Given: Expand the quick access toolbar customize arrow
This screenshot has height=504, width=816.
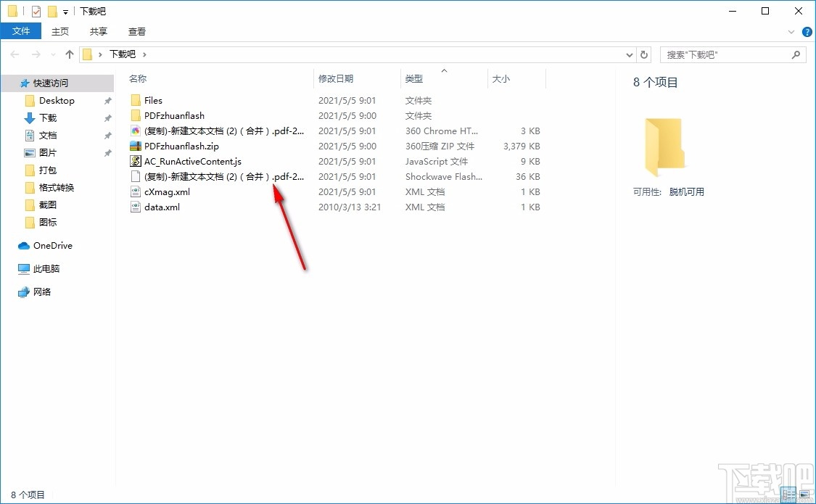Looking at the screenshot, I should [65, 11].
